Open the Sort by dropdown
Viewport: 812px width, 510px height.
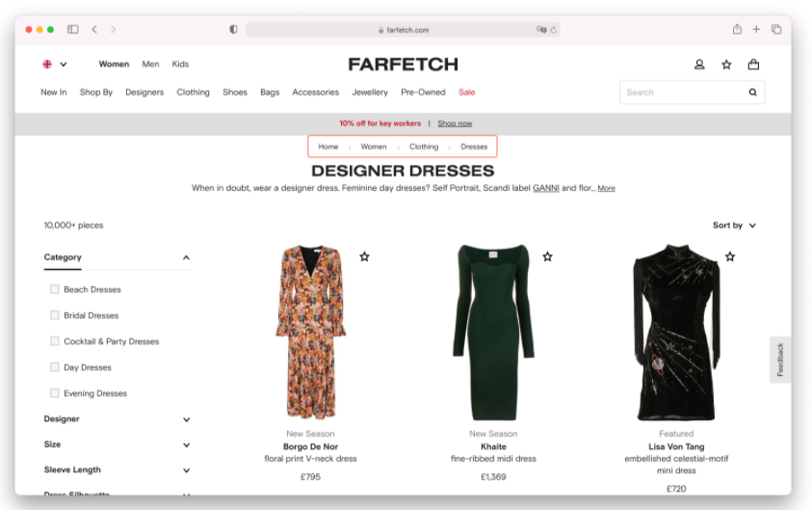734,226
